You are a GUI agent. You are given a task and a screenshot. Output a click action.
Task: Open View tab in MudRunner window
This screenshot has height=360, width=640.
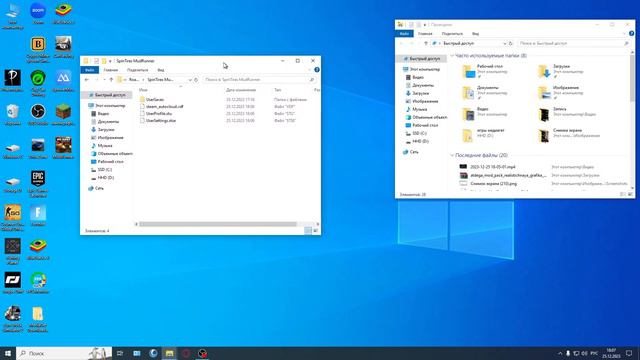pos(161,70)
